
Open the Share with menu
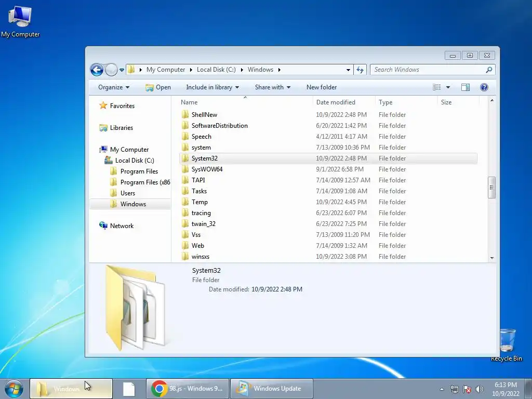(272, 87)
